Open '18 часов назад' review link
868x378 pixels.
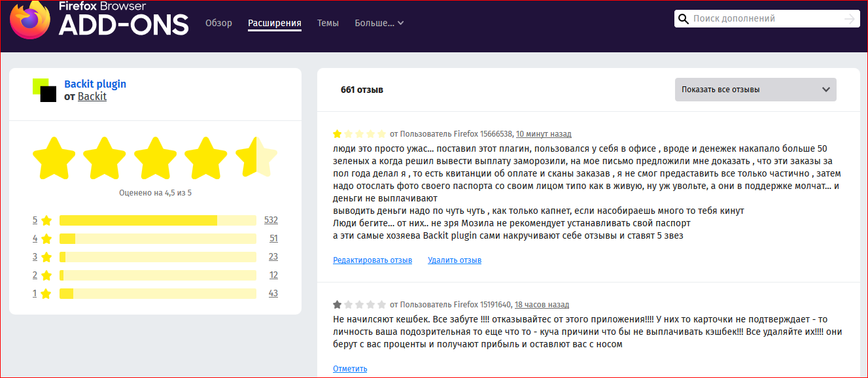tap(542, 305)
